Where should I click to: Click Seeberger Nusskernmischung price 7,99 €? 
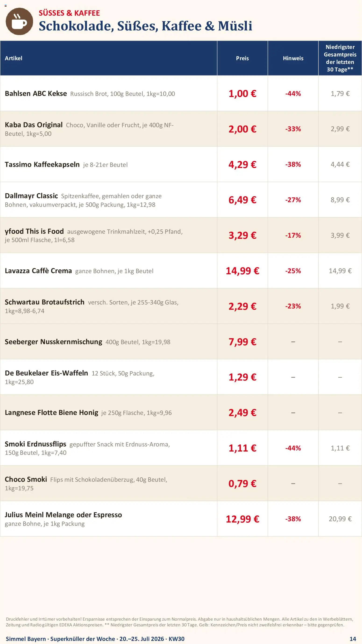tap(242, 341)
